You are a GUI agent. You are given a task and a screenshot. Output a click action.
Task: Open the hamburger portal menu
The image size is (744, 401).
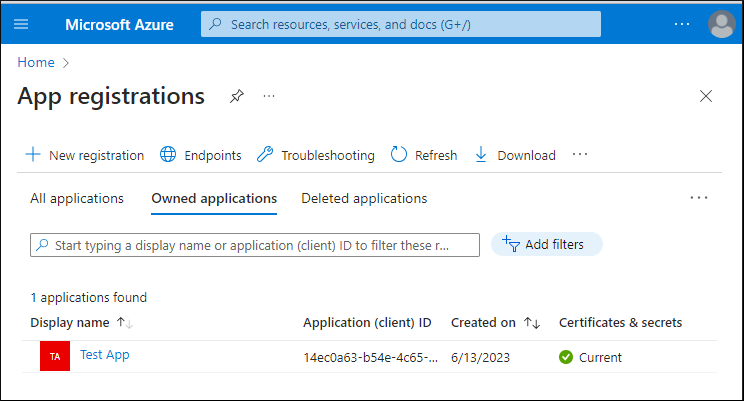tap(21, 24)
